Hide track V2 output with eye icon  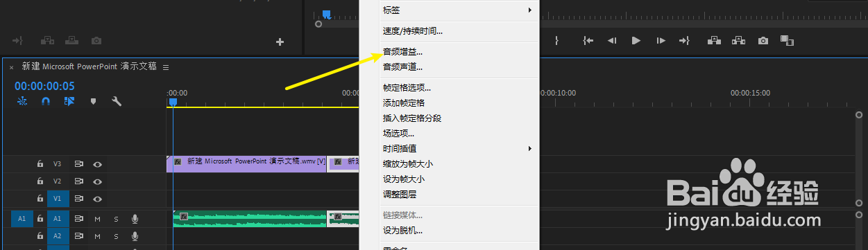pos(98,181)
